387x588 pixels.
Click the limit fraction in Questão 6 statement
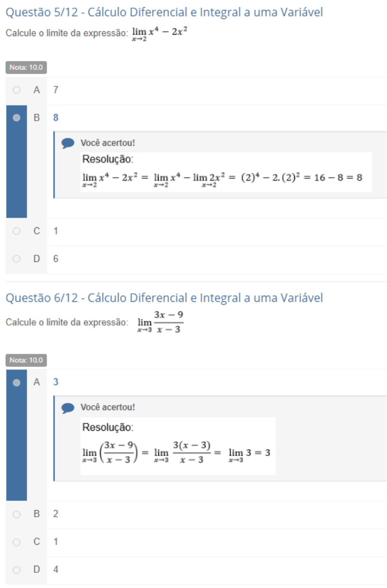(160, 322)
